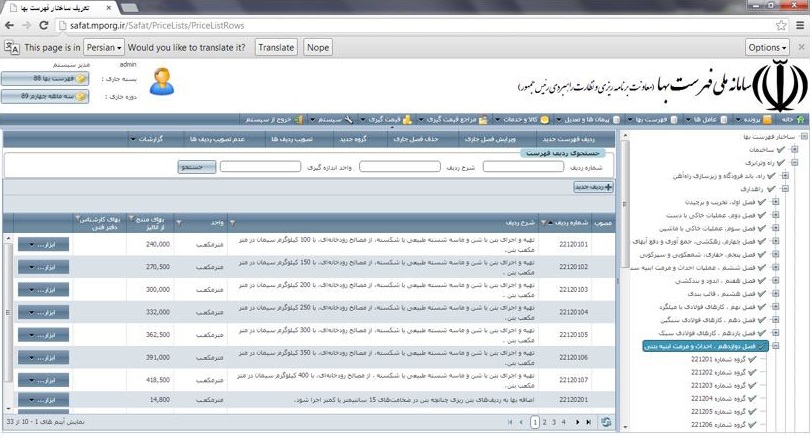Click the check mark beside ساختمان tree node
The height and width of the screenshot is (438, 812).
781,149
